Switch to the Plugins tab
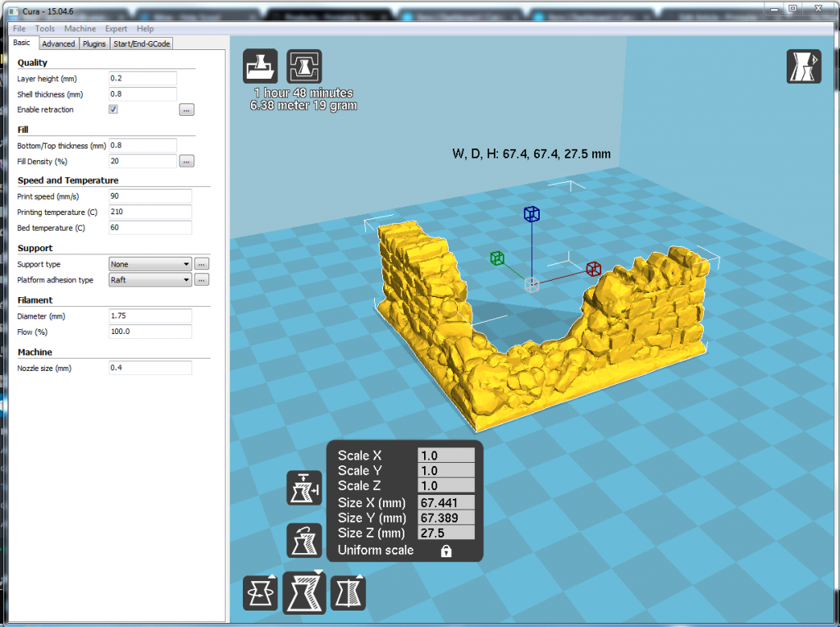 pos(94,44)
